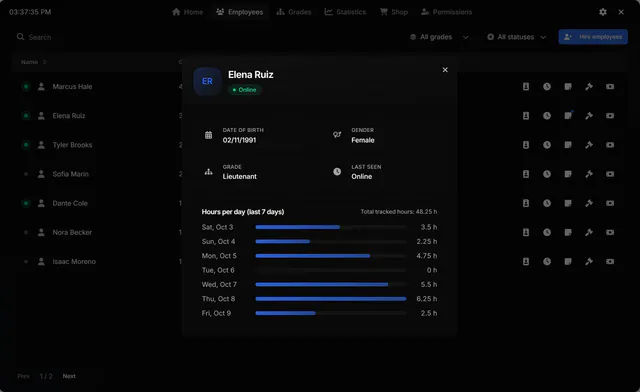Go to the Shop tab
This screenshot has height=392, width=640.
click(394, 12)
